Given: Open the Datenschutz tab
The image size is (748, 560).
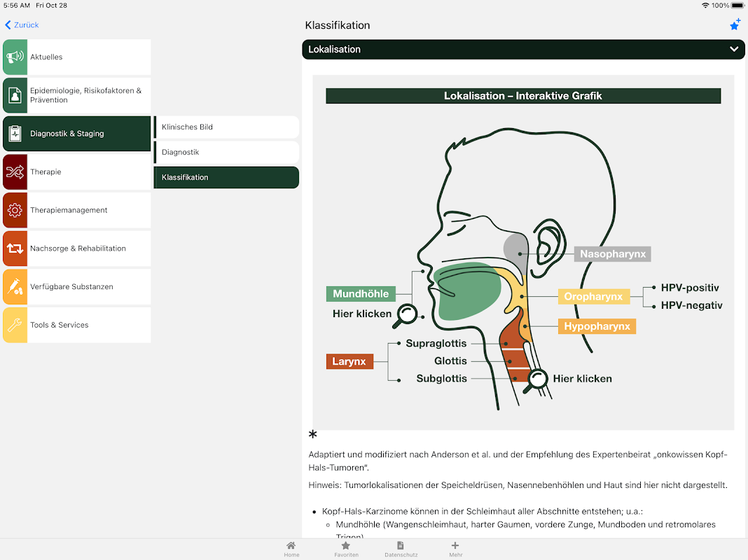Looking at the screenshot, I should pyautogui.click(x=401, y=549).
